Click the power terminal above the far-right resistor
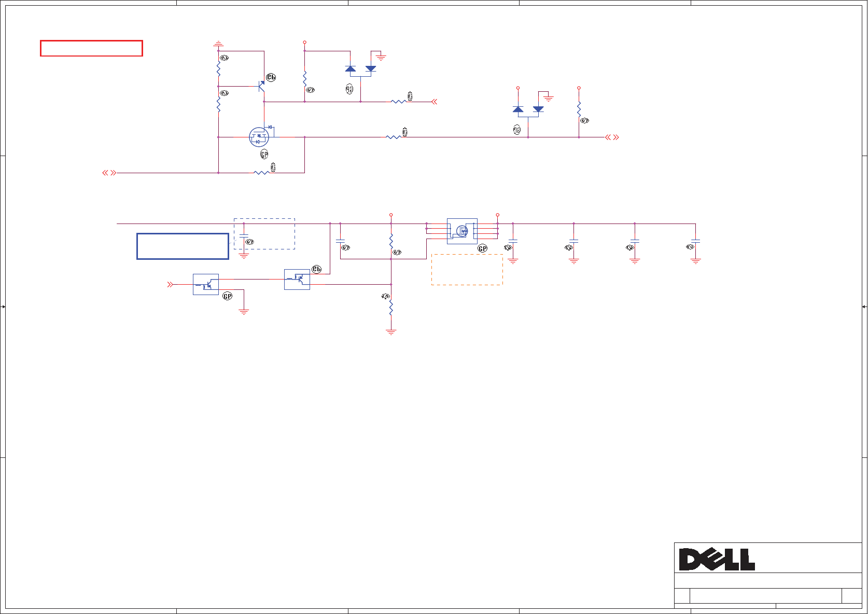The image size is (868, 614). (x=579, y=88)
